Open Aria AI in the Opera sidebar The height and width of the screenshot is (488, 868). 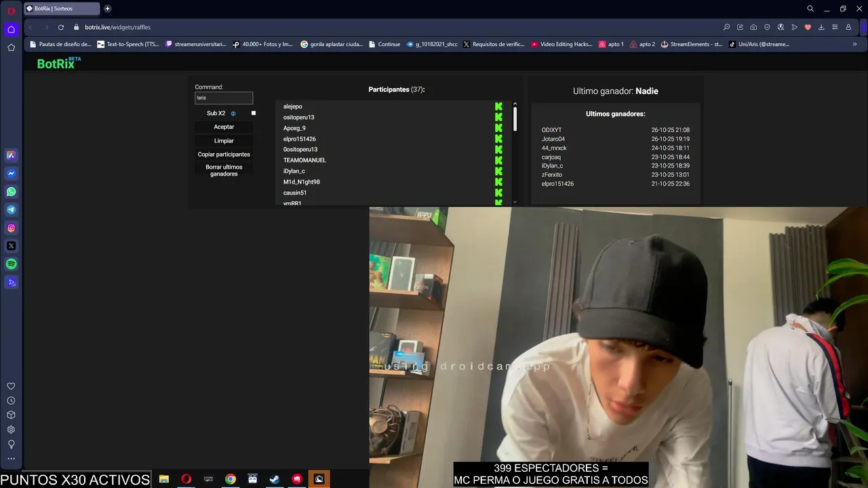[x=11, y=155]
